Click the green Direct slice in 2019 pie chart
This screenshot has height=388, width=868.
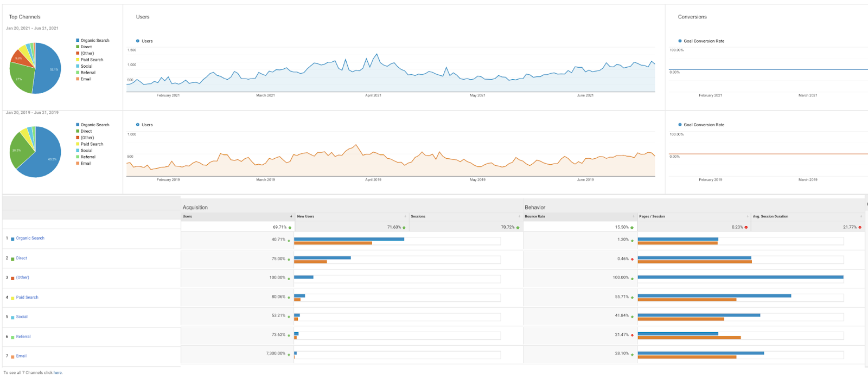click(x=20, y=150)
